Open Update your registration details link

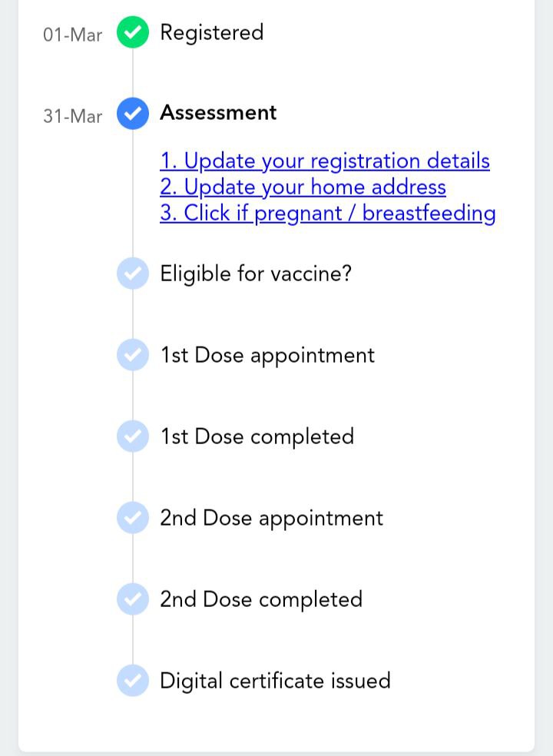pyautogui.click(x=325, y=161)
